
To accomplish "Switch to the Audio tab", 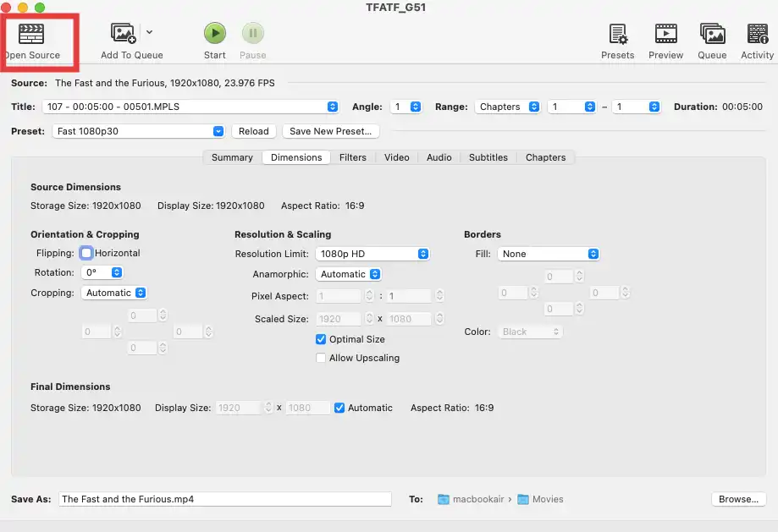I will coord(438,157).
